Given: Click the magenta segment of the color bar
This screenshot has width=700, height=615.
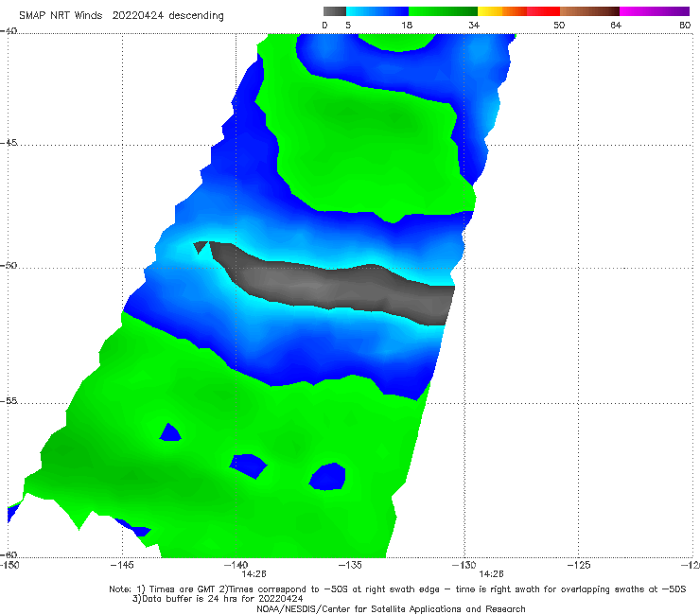Looking at the screenshot, I should click(x=655, y=11).
